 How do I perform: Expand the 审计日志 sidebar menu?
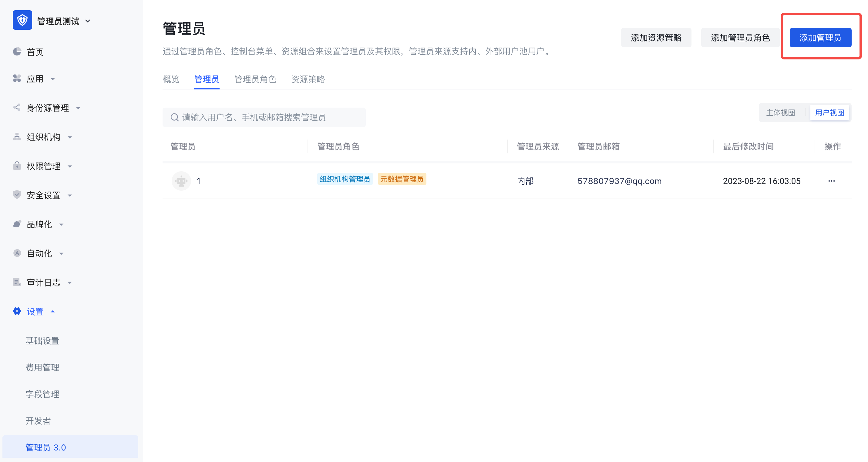pos(44,283)
